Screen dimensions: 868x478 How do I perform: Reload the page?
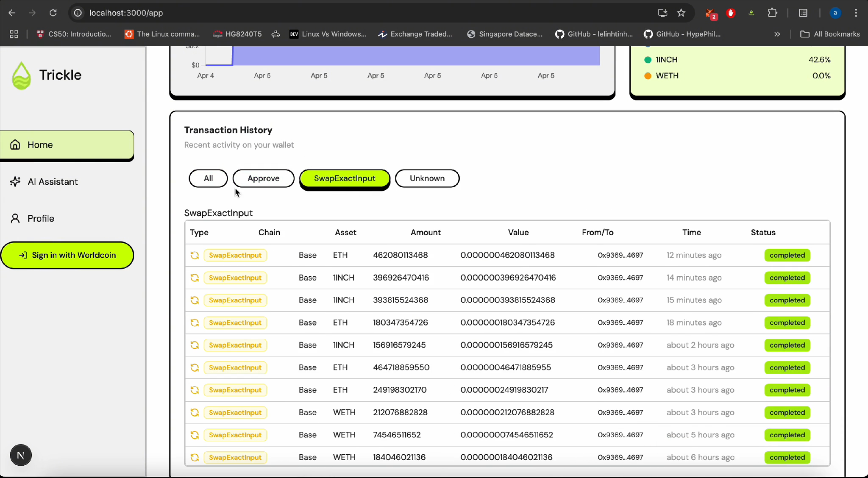53,13
